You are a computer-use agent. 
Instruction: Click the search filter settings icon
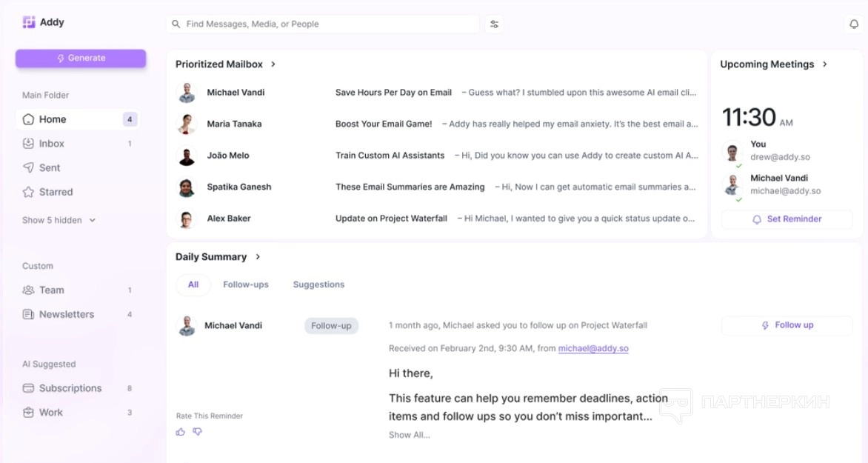point(495,24)
